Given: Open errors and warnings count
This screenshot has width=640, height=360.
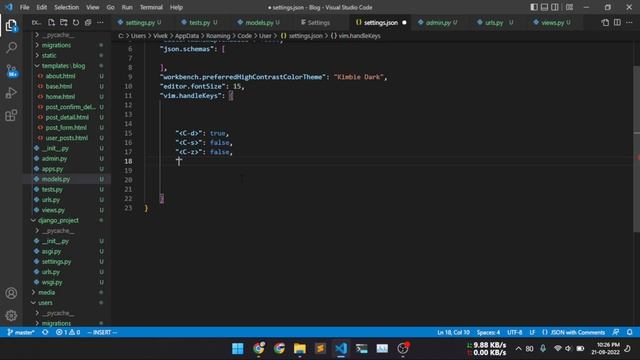Looking at the screenshot, I should pyautogui.click(x=68, y=332).
